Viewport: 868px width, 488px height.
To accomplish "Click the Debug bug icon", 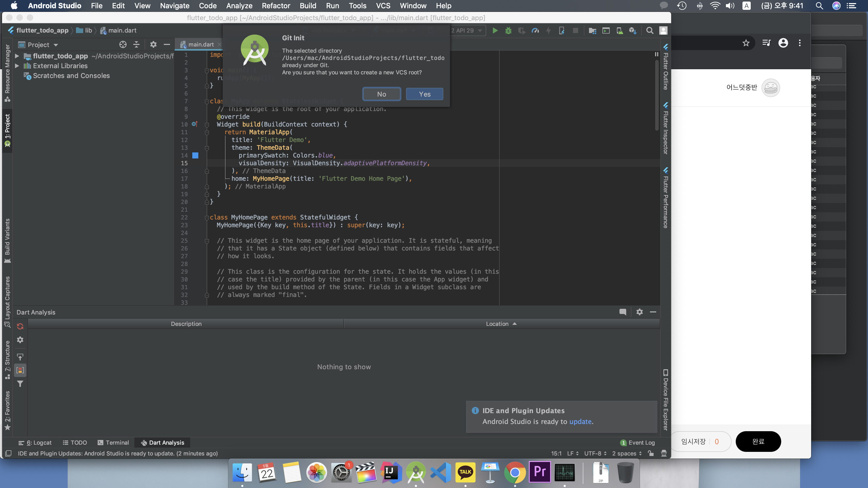I will (508, 31).
